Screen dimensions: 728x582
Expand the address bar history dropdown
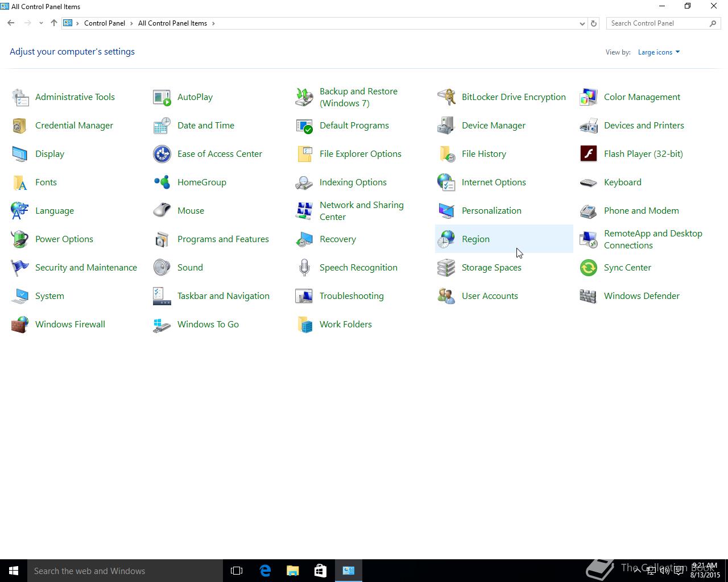582,23
